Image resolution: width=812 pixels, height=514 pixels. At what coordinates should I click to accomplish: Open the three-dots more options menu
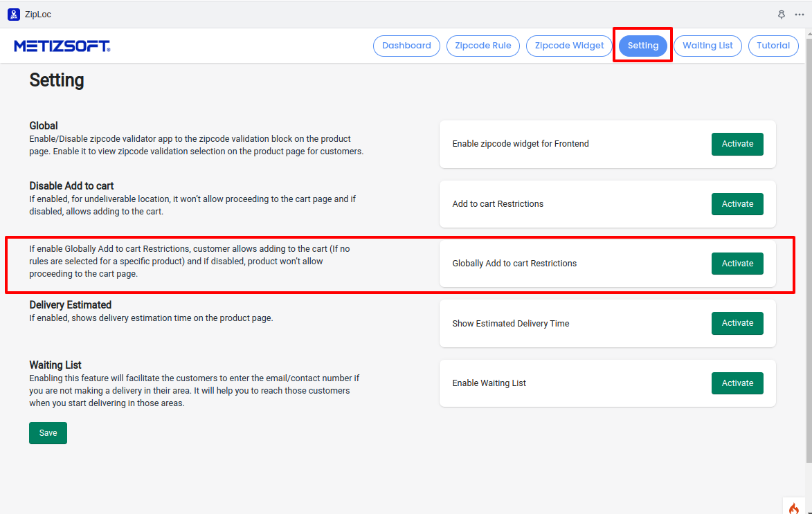[800, 14]
